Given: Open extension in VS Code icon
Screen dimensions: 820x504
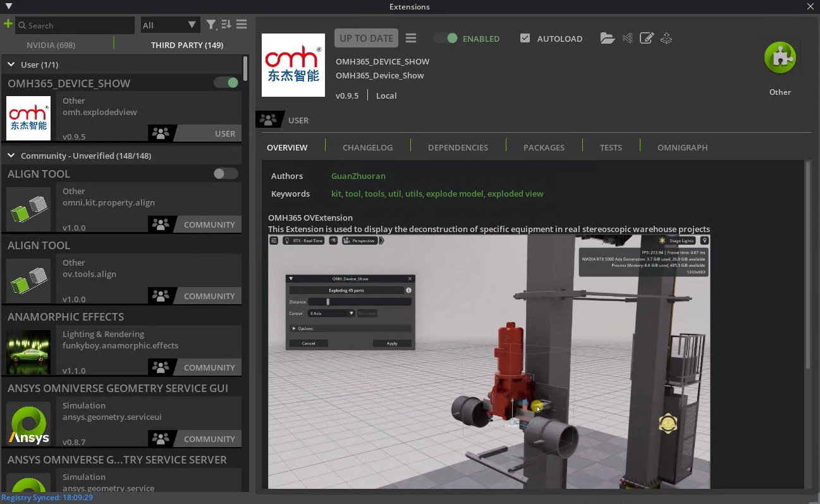Looking at the screenshot, I should (x=627, y=39).
